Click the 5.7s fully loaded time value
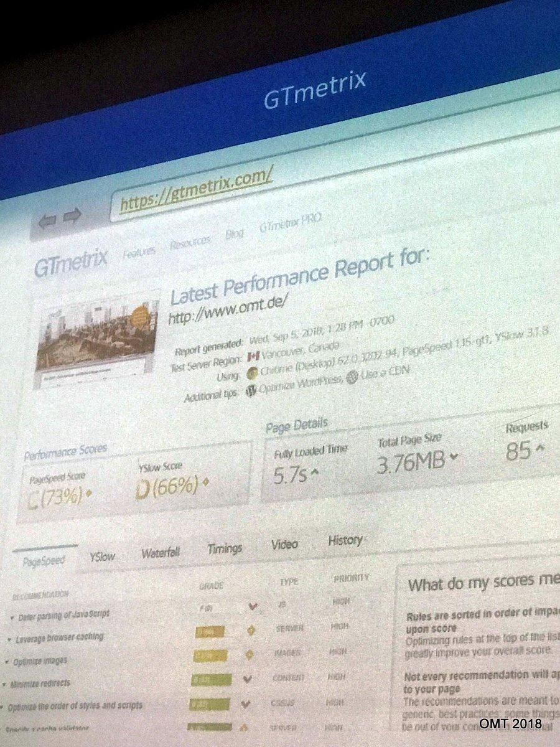The height and width of the screenshot is (747, 560). 290,475
